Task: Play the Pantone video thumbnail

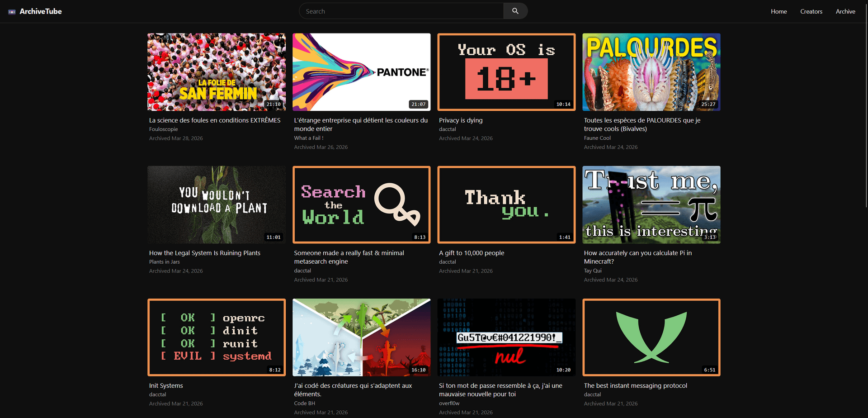Action: [x=361, y=72]
